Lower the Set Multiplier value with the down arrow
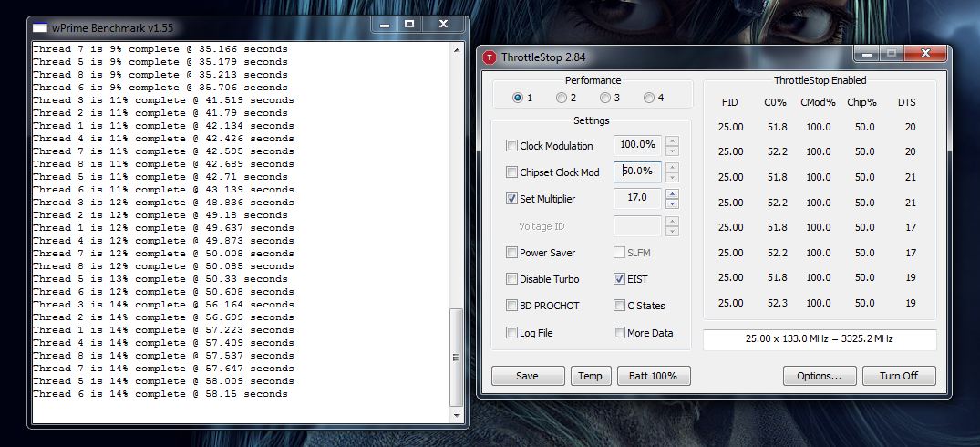This screenshot has height=447, width=980. [672, 204]
